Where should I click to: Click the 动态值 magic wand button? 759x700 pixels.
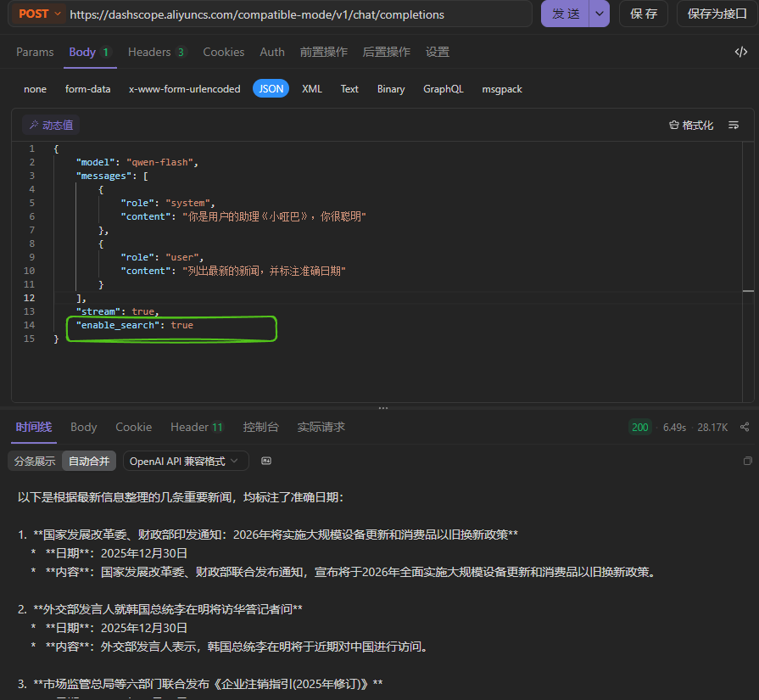[x=51, y=125]
